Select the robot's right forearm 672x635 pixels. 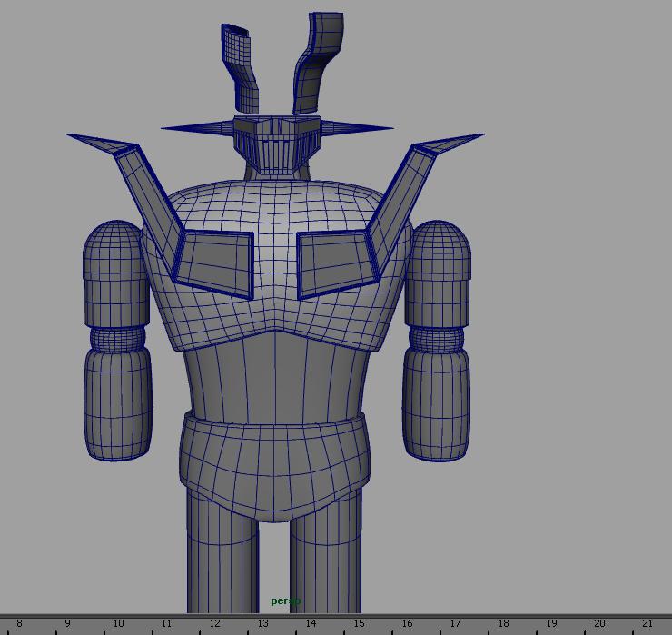tap(436, 403)
